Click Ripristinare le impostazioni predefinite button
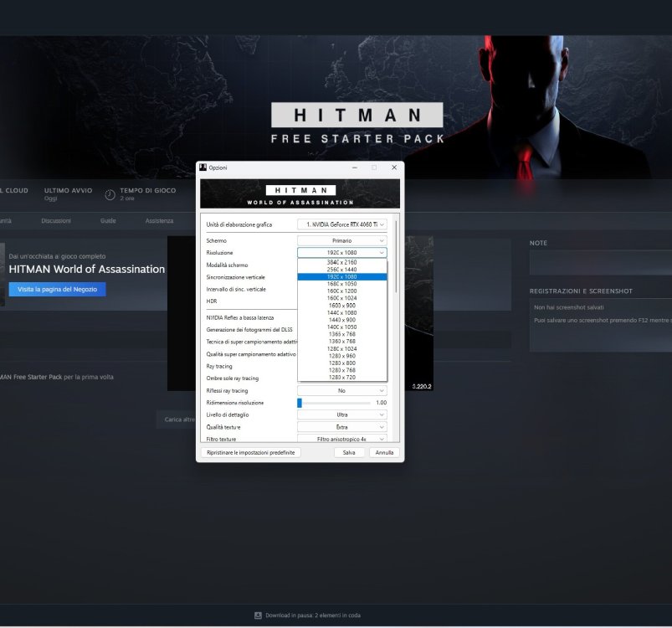 (x=251, y=452)
